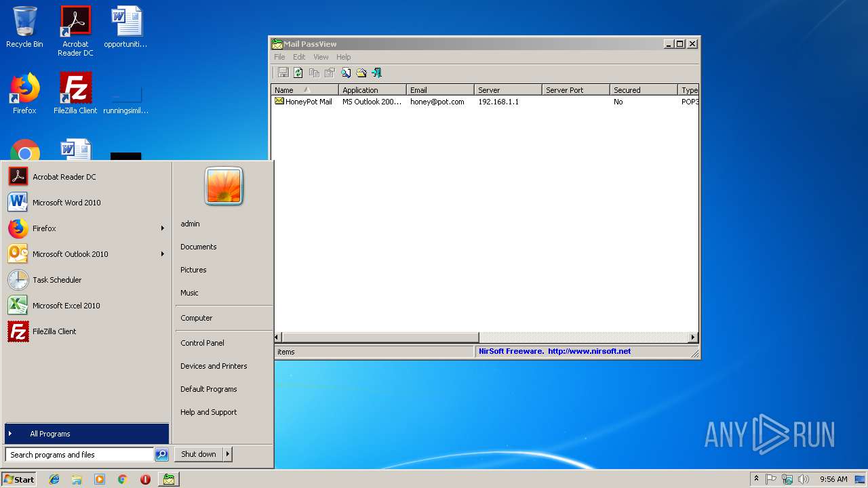The width and height of the screenshot is (868, 488).
Task: Expand Microsoft Outlook 2010 jump list arrow
Action: pos(163,254)
